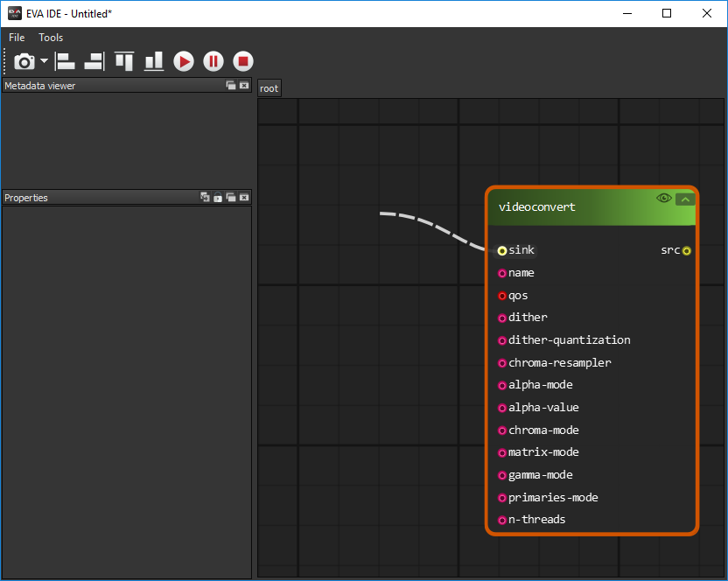Open the File menu

click(x=17, y=38)
